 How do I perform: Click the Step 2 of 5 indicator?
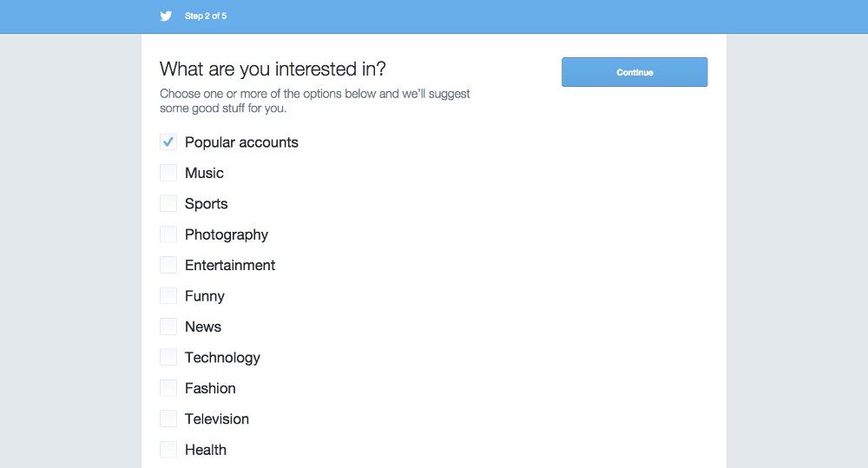[x=206, y=16]
